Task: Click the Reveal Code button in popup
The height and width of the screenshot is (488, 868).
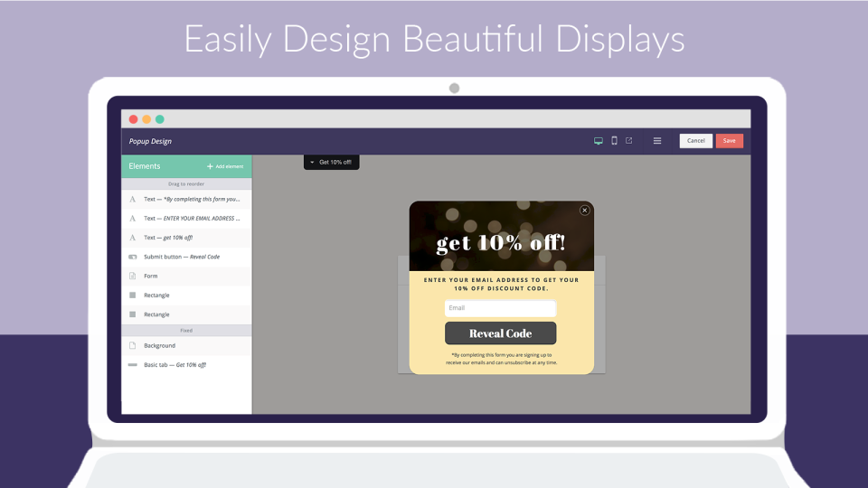Action: point(500,333)
